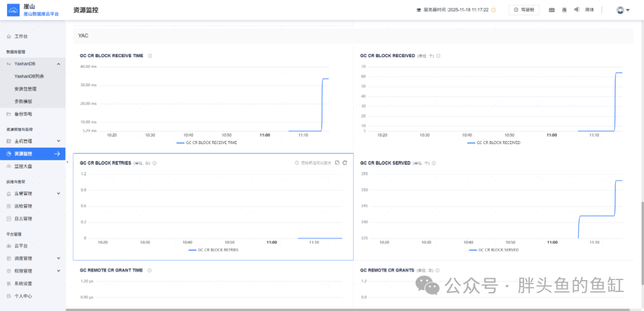Expand the 告警管理 menu chevron
The width and height of the screenshot is (644, 311).
(58, 193)
